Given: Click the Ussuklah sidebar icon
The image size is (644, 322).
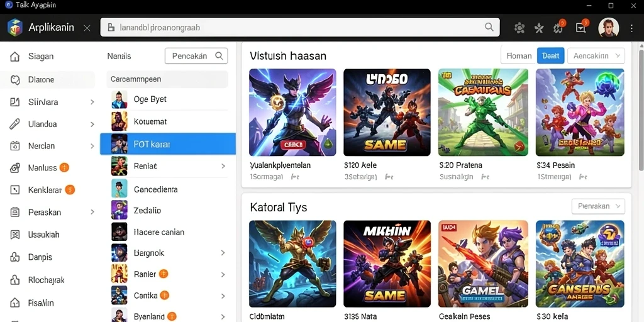Looking at the screenshot, I should [x=15, y=235].
